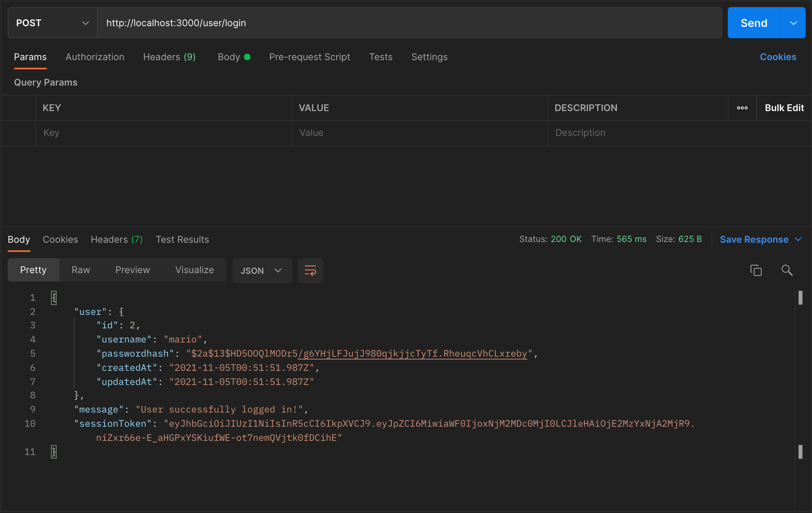Open the Cookies manager
812x513 pixels.
click(778, 57)
